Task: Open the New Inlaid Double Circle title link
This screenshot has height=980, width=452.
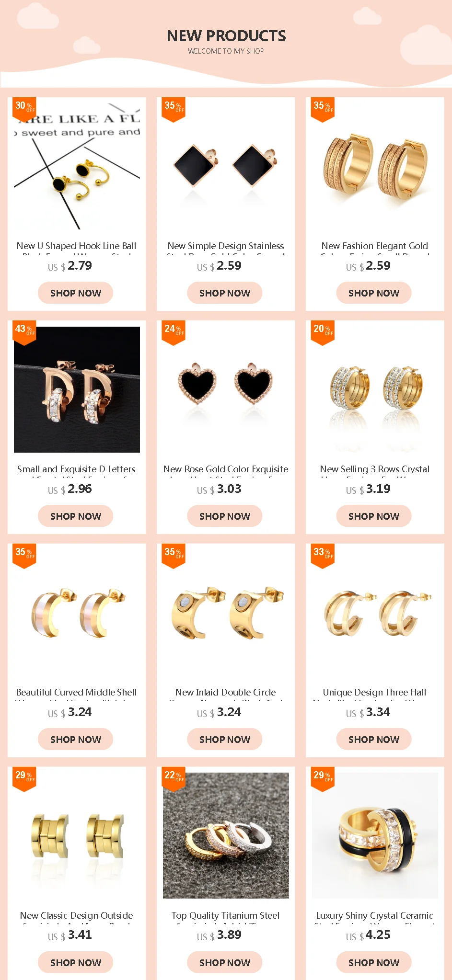Action: point(226,693)
